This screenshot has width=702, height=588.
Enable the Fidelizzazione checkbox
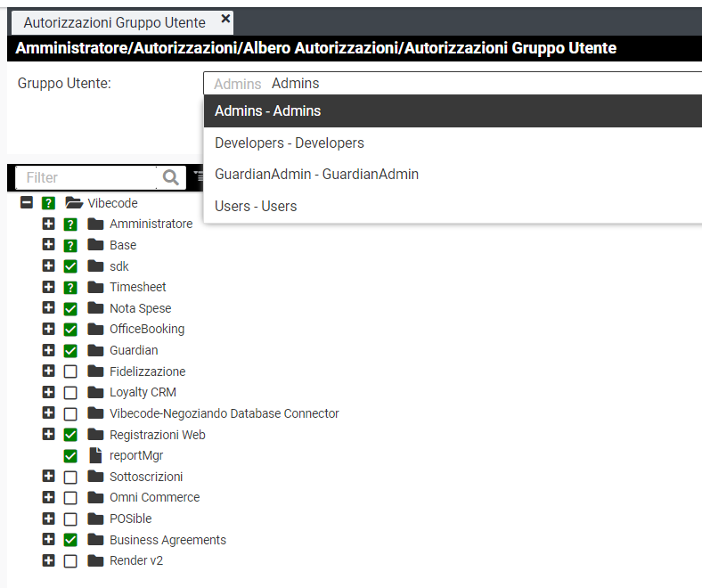(70, 372)
